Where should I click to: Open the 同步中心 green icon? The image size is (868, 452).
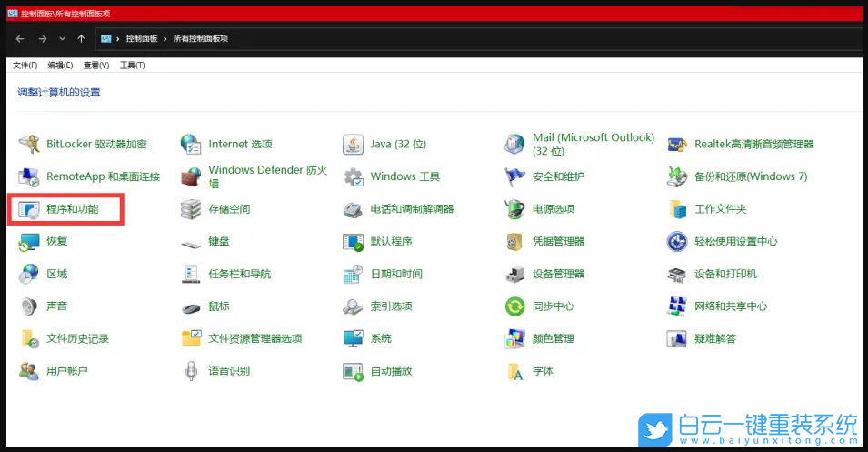click(514, 306)
